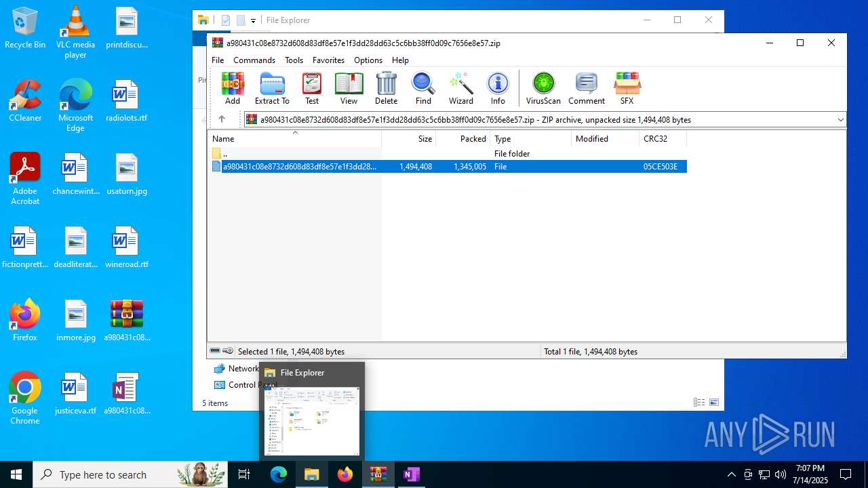Go up one folder level arrow
This screenshot has width=868, height=488.
[221, 119]
